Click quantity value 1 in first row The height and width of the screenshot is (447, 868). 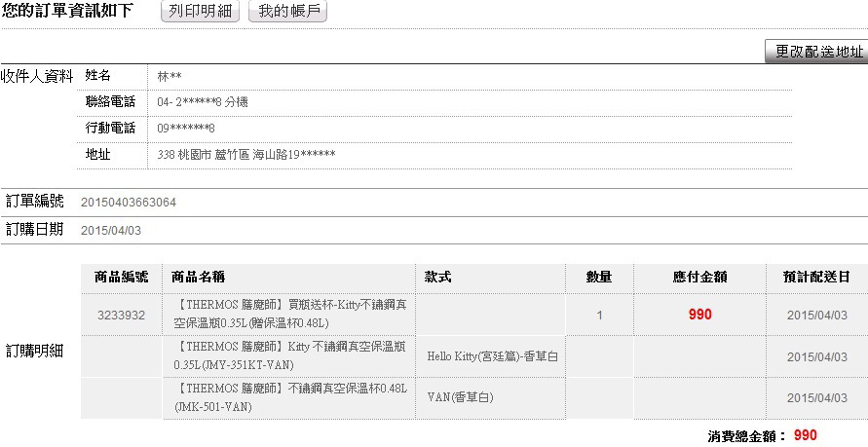pyautogui.click(x=599, y=316)
